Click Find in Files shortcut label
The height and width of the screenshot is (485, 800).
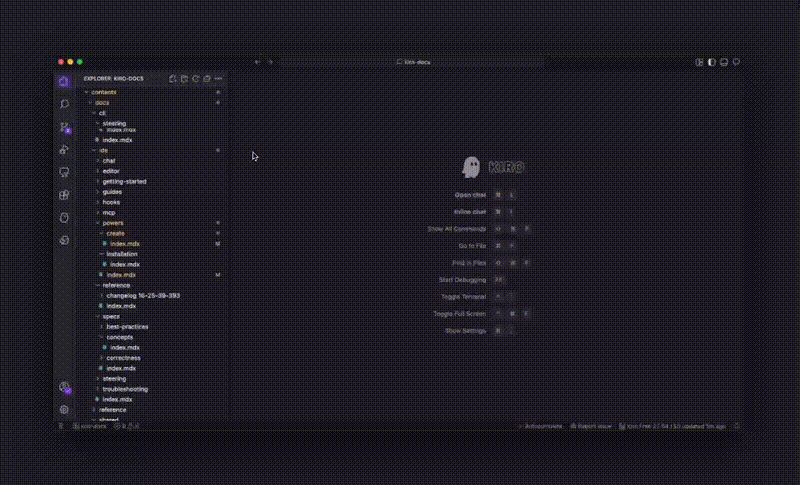point(469,263)
